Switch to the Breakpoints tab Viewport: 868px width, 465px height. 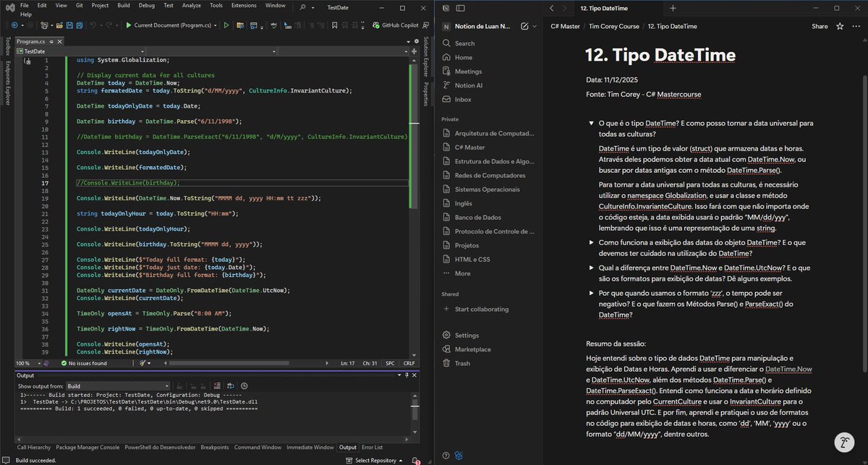pos(215,447)
